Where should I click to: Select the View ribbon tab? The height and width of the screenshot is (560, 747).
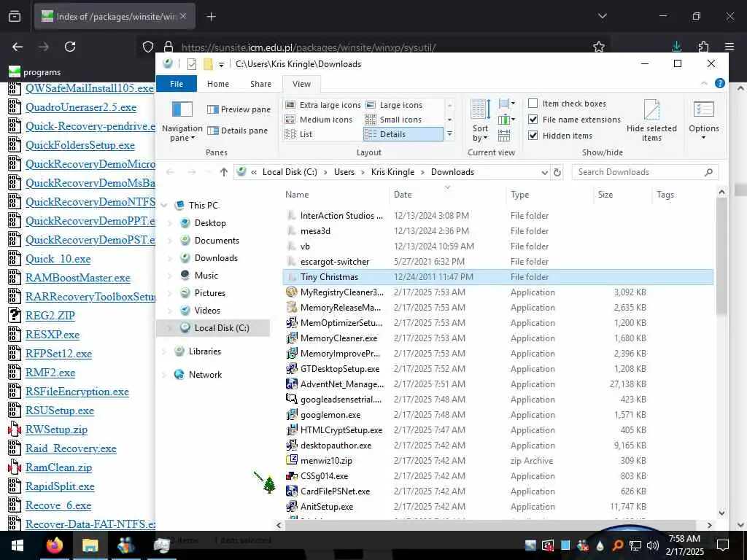point(301,84)
